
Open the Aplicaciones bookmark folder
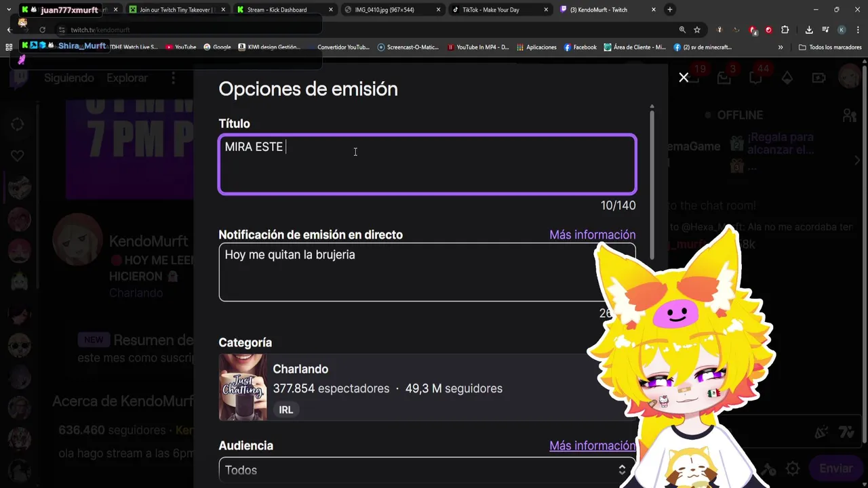536,47
